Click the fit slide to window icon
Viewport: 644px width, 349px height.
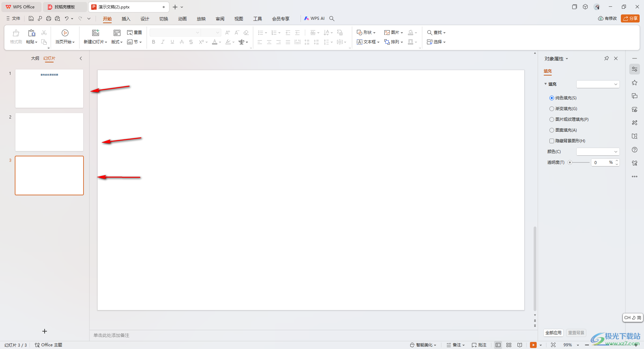[553, 345]
